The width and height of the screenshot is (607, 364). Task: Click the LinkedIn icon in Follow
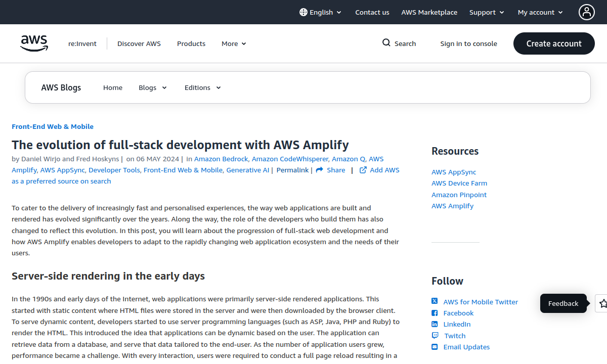point(435,324)
